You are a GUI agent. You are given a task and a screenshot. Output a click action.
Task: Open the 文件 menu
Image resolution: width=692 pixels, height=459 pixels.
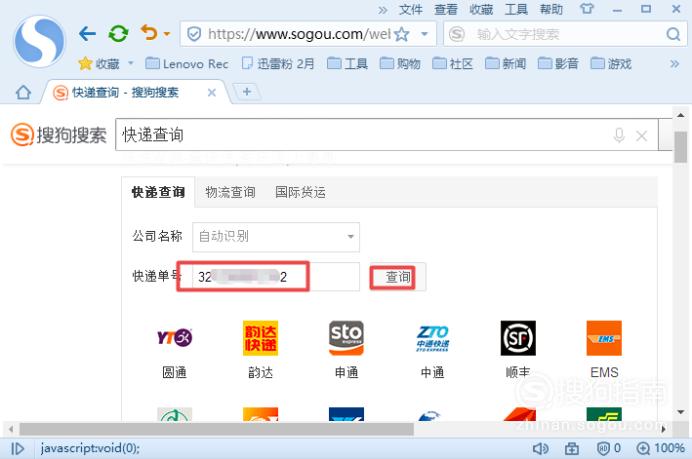click(410, 9)
